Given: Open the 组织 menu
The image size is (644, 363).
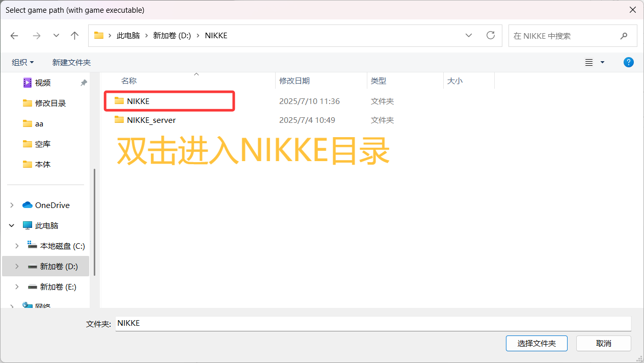Looking at the screenshot, I should [x=23, y=62].
